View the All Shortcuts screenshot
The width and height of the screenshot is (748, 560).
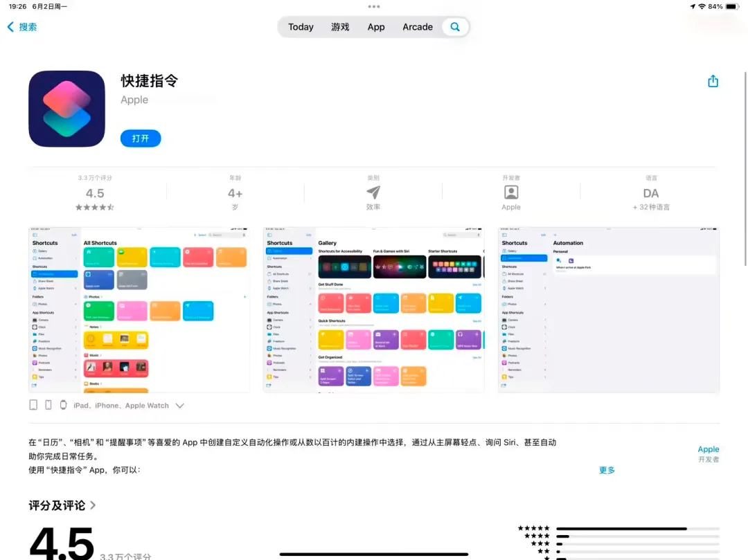pos(139,309)
